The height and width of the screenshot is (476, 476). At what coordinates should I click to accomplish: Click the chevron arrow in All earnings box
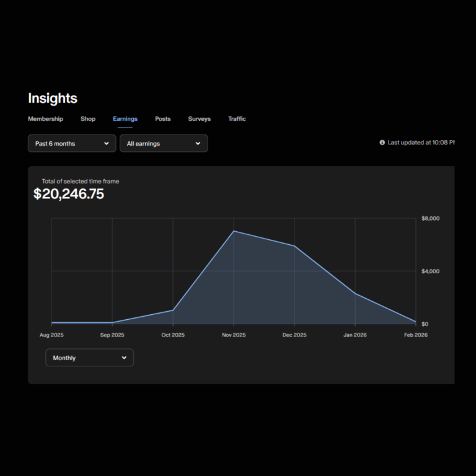click(198, 143)
